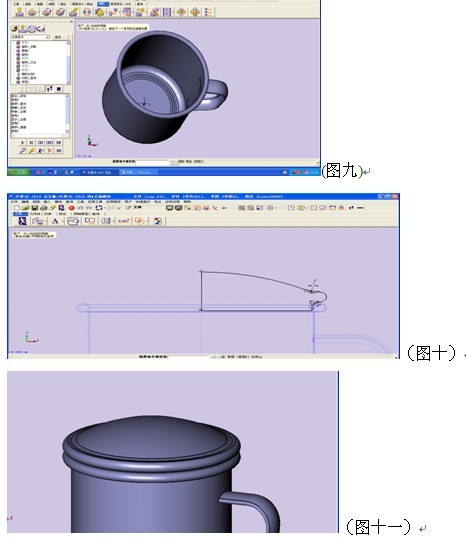The height and width of the screenshot is (539, 466).
Task: Click the fast-forward button in Figure 9 replay controls
Action: pos(59,142)
